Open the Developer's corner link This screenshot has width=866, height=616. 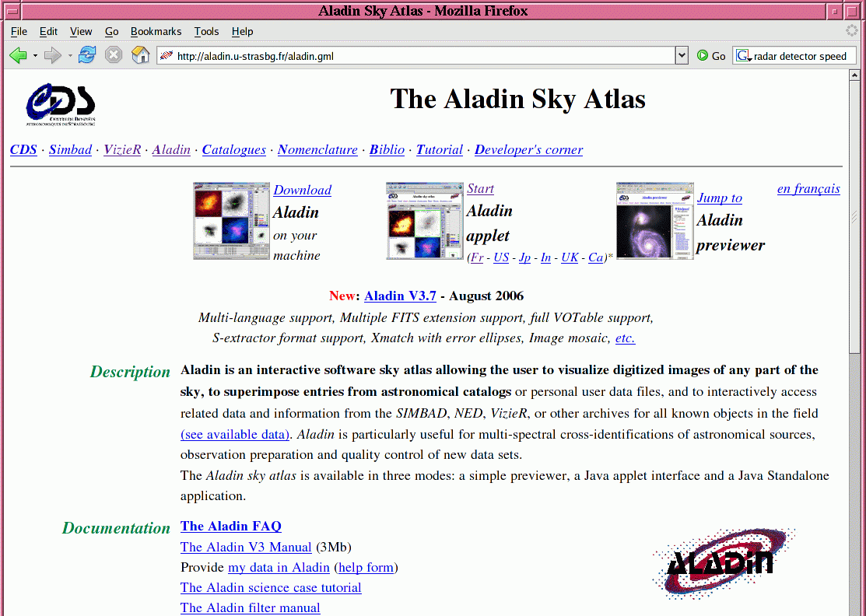(528, 149)
